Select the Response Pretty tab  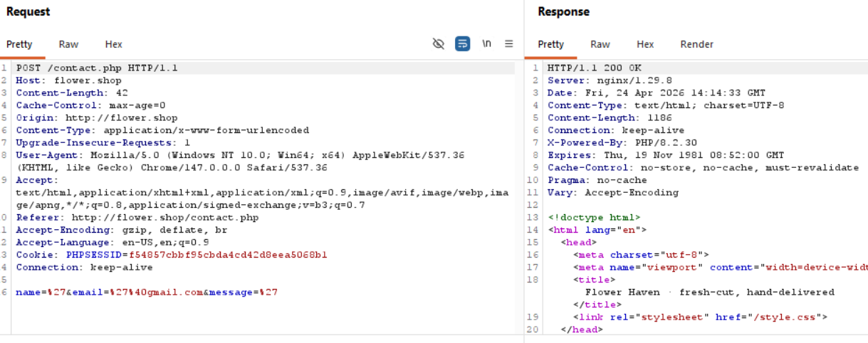[550, 44]
